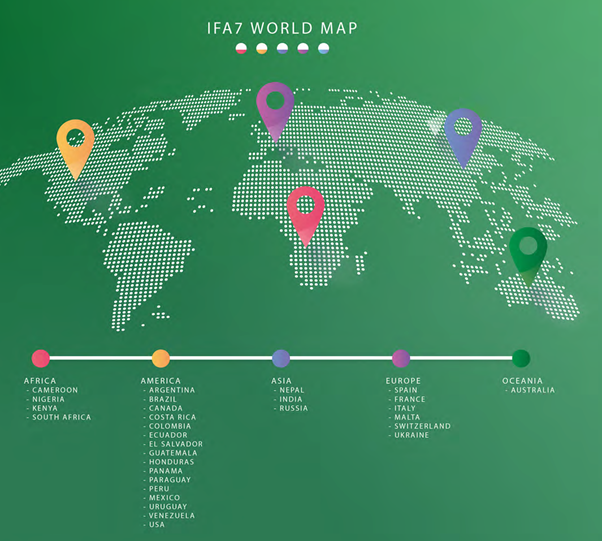Click the pink map pin over Africa
The width and height of the screenshot is (602, 541).
tap(306, 217)
